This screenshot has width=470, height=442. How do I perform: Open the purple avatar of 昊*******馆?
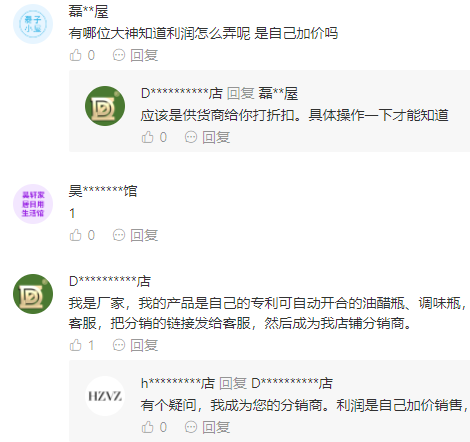coord(33,204)
